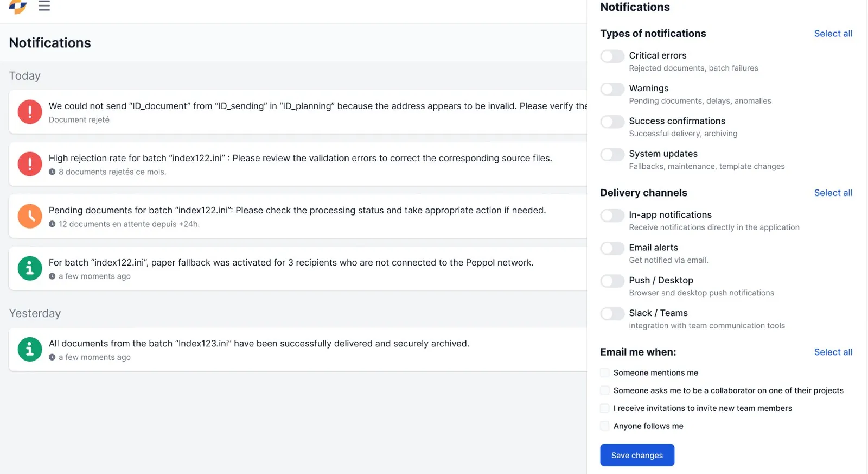Click the Yesterday section heading
This screenshot has height=474, width=868.
click(x=35, y=313)
